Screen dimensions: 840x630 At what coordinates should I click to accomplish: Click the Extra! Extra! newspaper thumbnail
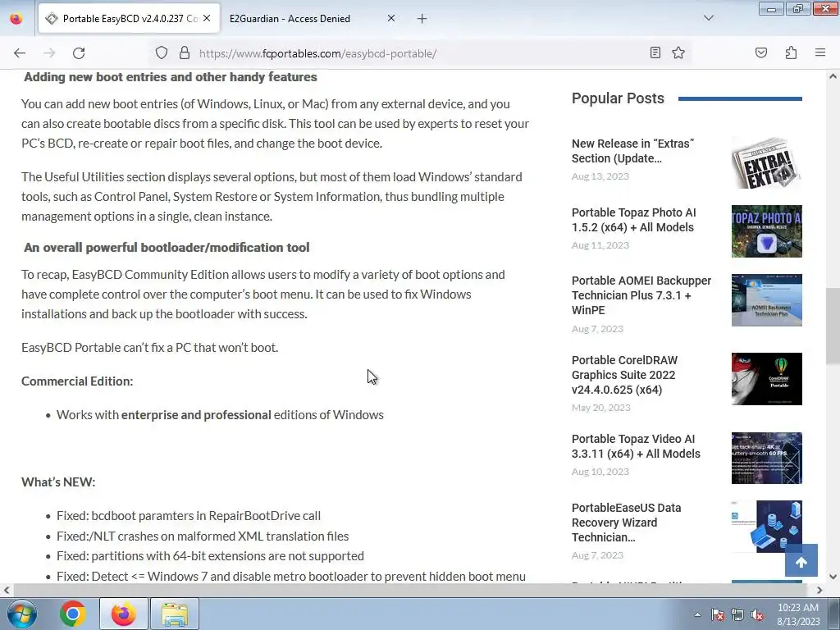767,162
